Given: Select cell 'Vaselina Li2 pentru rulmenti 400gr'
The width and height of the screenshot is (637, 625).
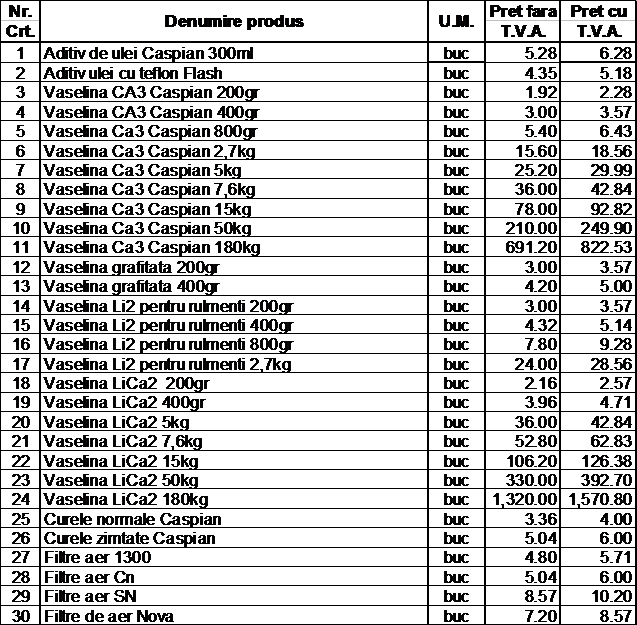Looking at the screenshot, I should pos(234,325).
